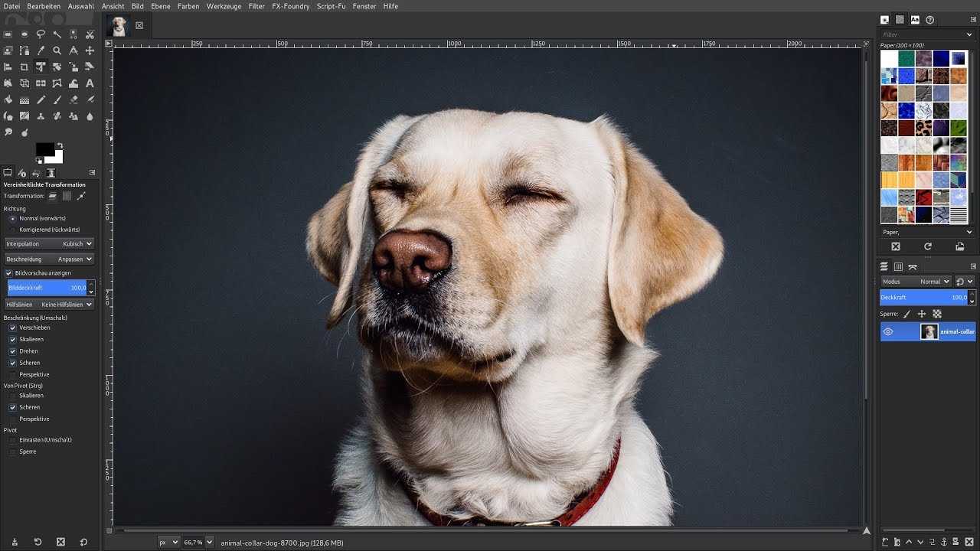Screen dimensions: 980x551
Task: Activate the Eraser tool
Action: pos(73,100)
